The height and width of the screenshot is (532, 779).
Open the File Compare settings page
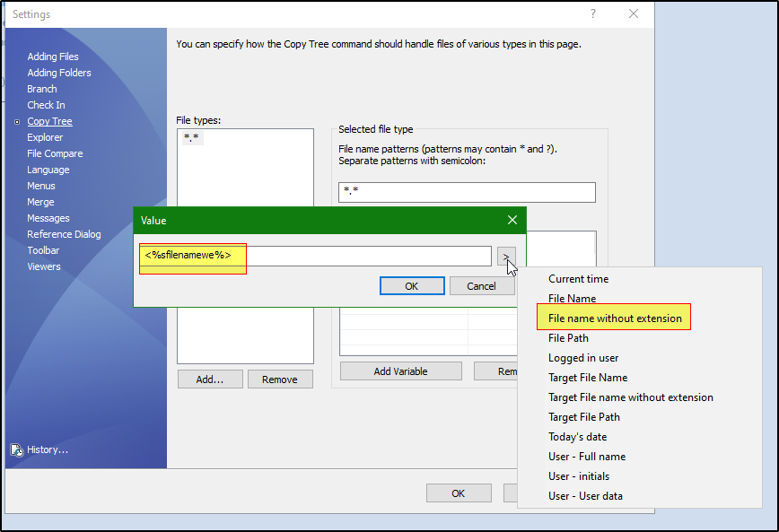click(55, 153)
